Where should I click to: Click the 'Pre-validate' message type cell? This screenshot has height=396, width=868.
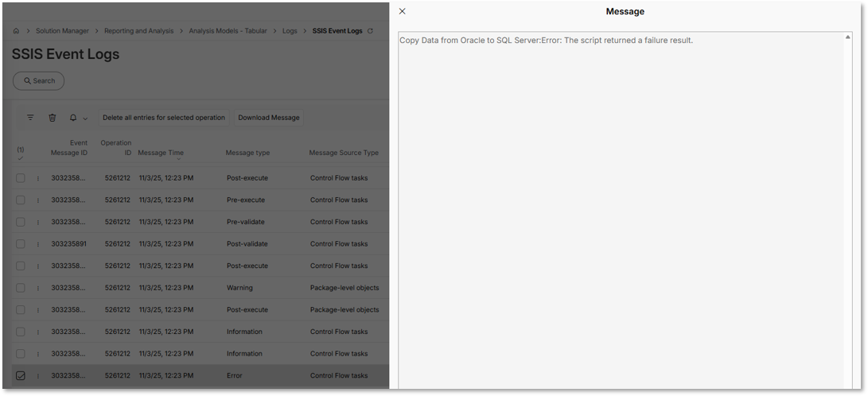click(x=246, y=222)
